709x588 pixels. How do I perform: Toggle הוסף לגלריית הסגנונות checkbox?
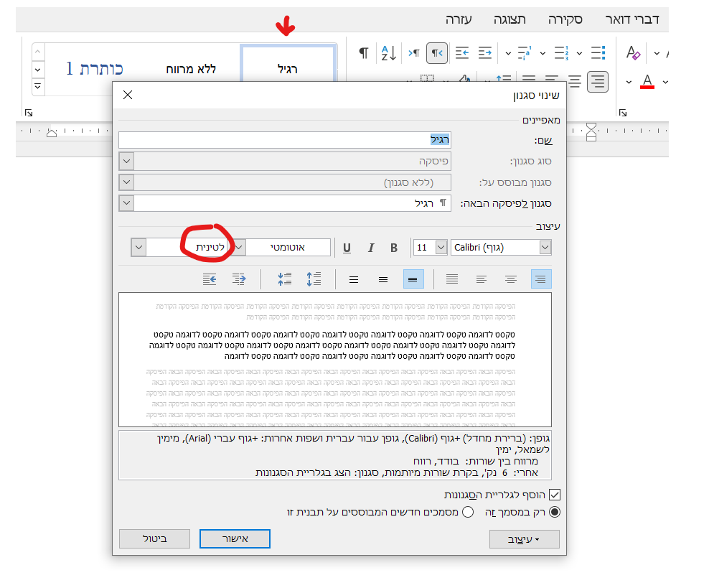coord(555,495)
